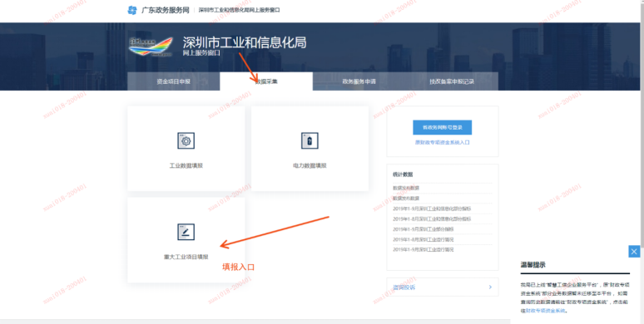
Task: Open the 重大工业项目填报 pencil icon card
Action: [x=186, y=240]
